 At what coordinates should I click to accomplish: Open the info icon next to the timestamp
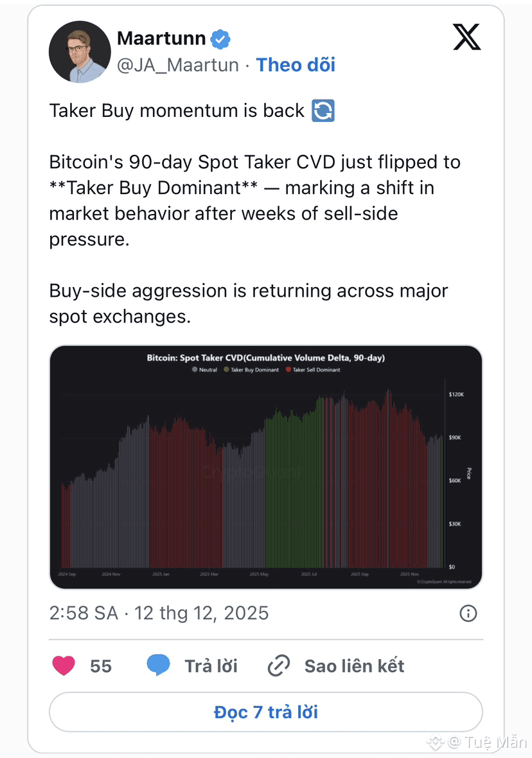click(468, 613)
